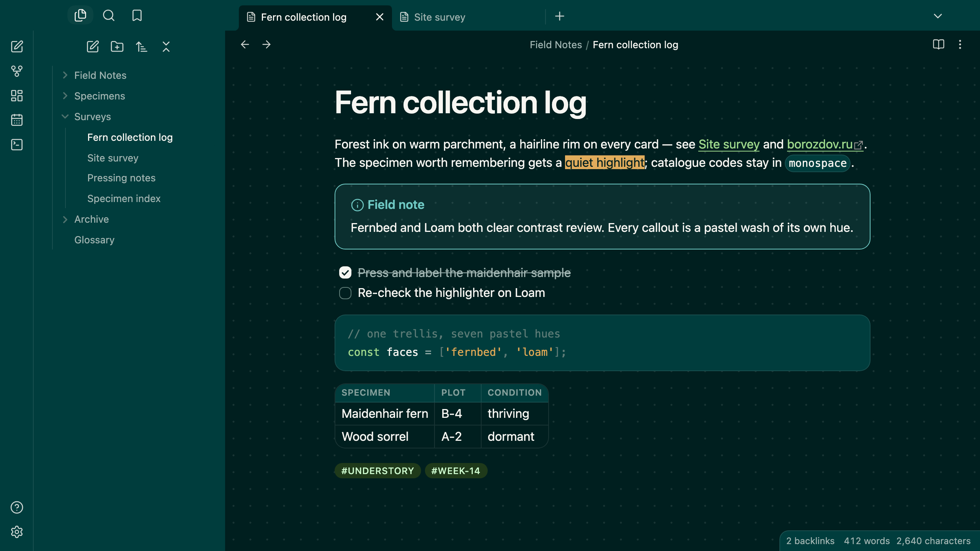Click new folder icon in explorer toolbar
Viewport: 980px width, 551px height.
117,47
